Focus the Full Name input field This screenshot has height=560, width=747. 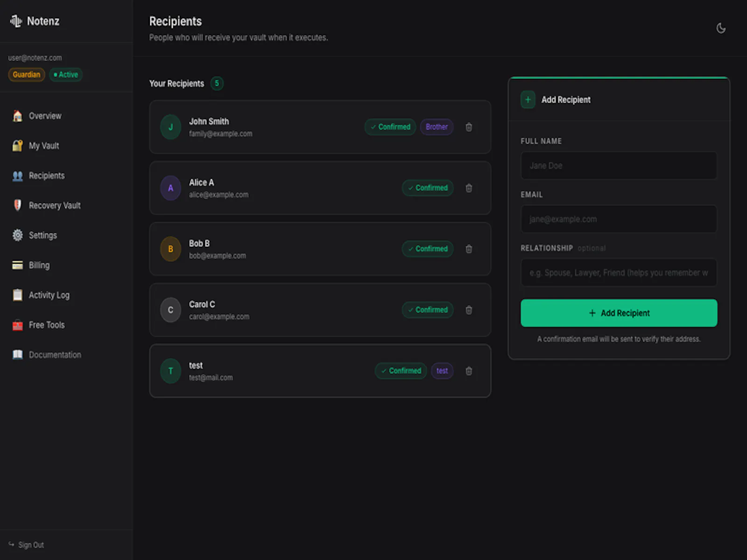pos(619,166)
